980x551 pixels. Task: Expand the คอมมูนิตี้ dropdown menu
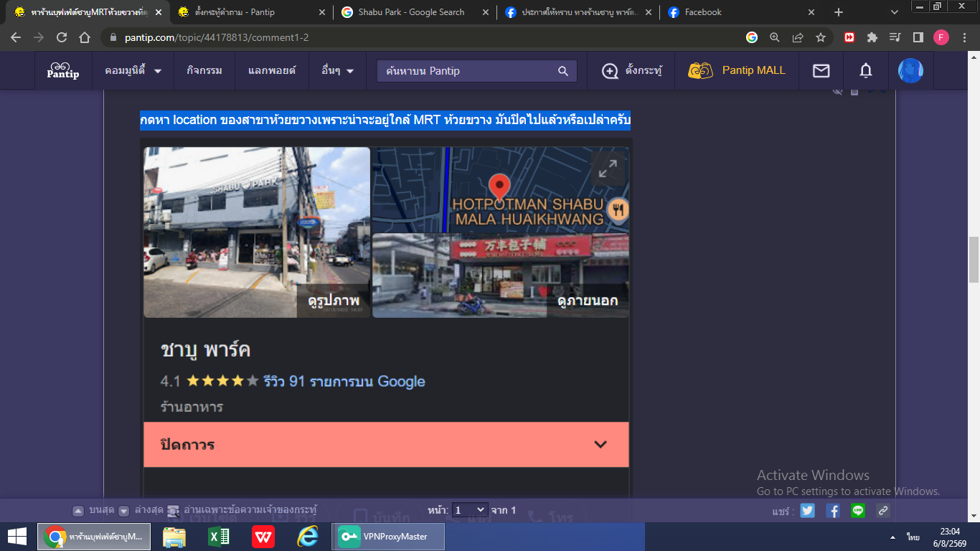tap(133, 71)
